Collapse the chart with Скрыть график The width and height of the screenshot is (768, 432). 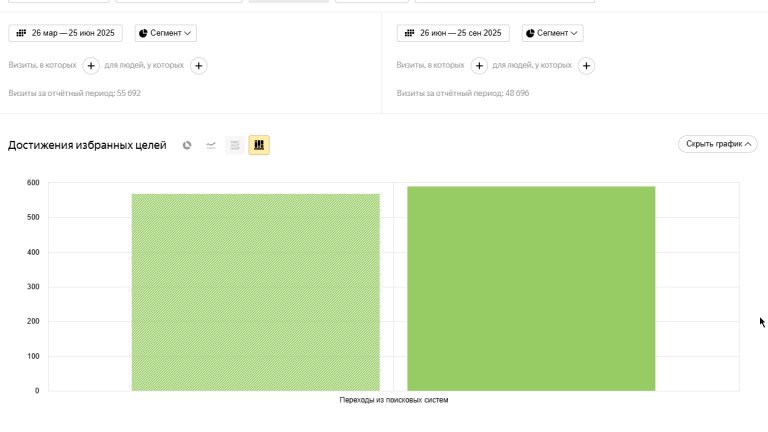[x=718, y=144]
